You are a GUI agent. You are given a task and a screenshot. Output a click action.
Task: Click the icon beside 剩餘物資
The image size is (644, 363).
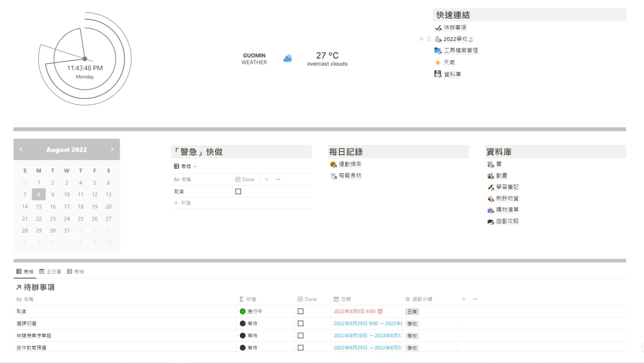tap(491, 199)
